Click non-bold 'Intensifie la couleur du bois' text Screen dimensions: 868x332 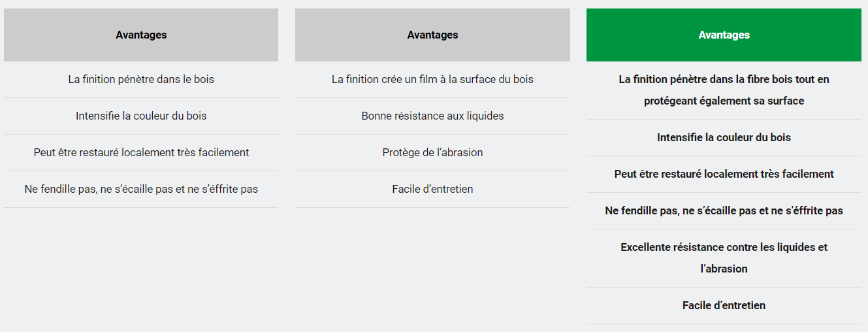point(141,116)
